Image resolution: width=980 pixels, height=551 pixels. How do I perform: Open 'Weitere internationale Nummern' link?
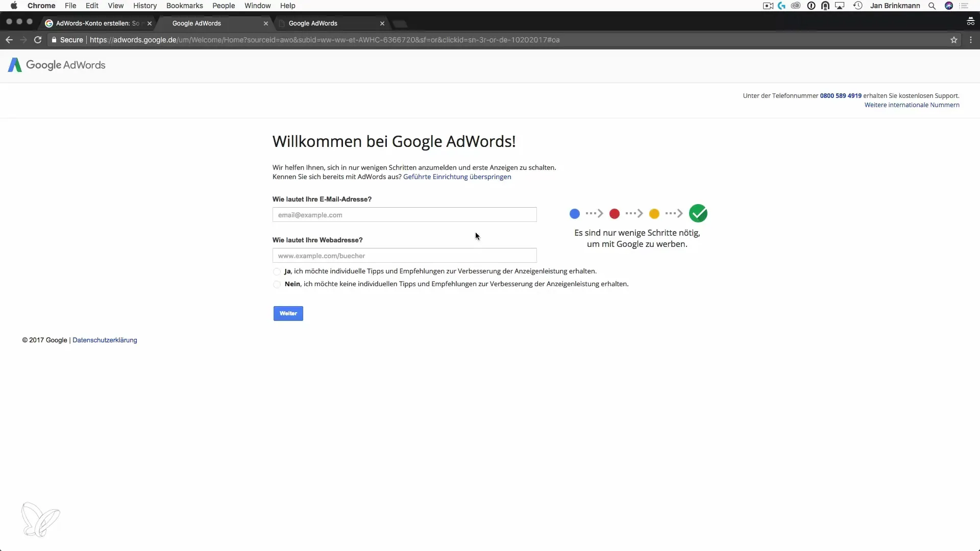point(912,105)
